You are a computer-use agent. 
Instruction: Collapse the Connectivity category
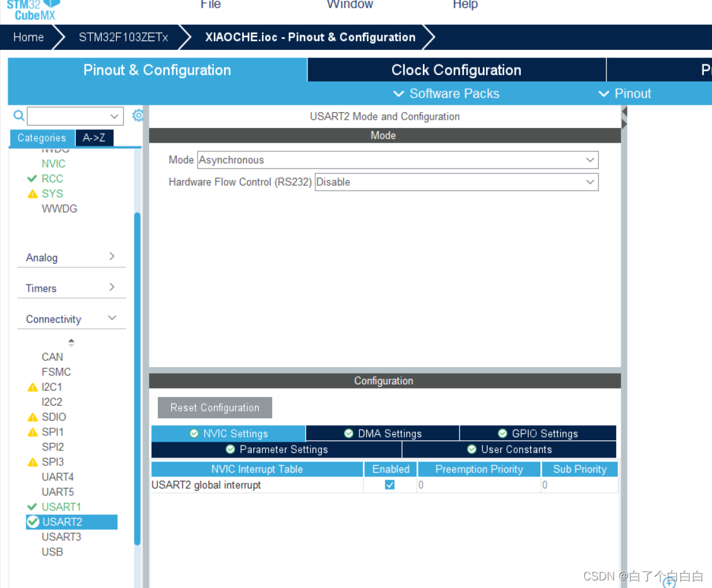coord(71,319)
